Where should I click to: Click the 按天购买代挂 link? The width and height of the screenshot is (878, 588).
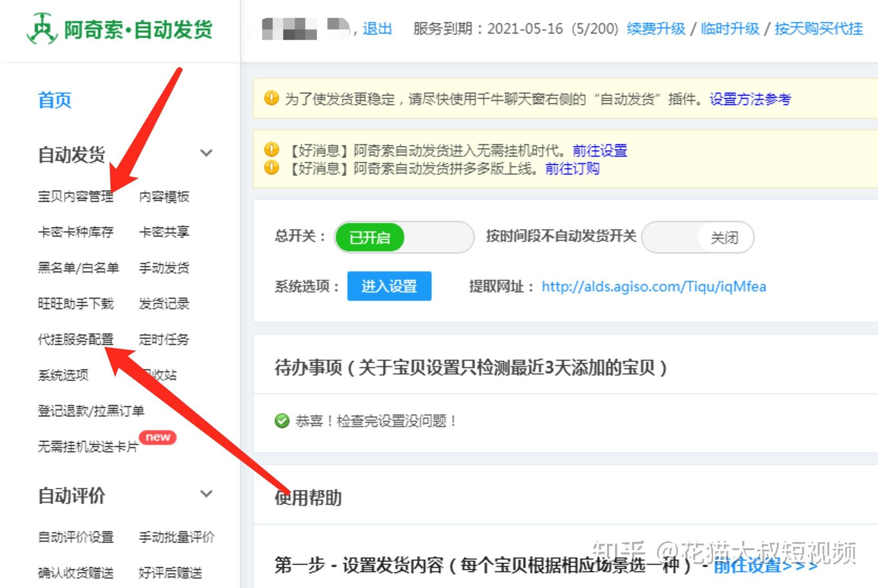click(819, 28)
